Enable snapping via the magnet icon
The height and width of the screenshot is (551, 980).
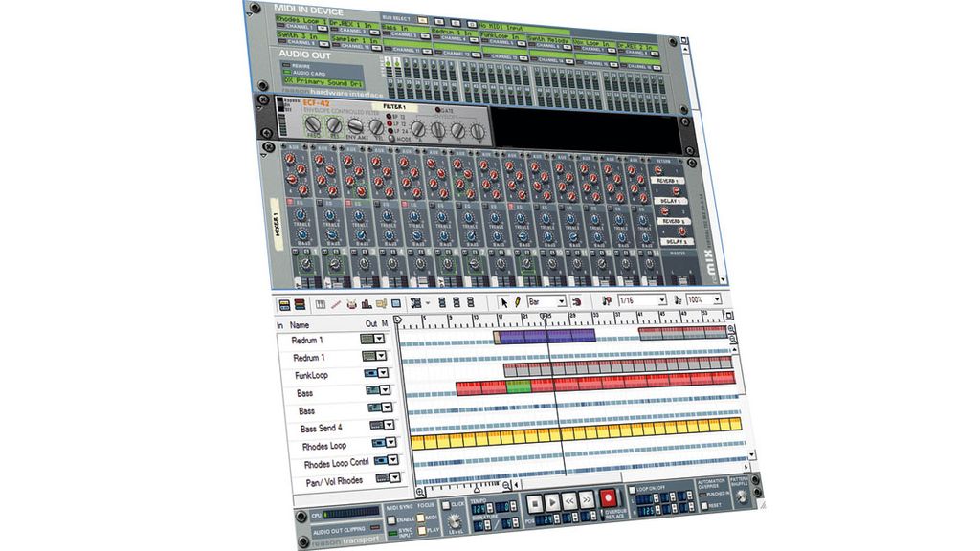pyautogui.click(x=577, y=302)
